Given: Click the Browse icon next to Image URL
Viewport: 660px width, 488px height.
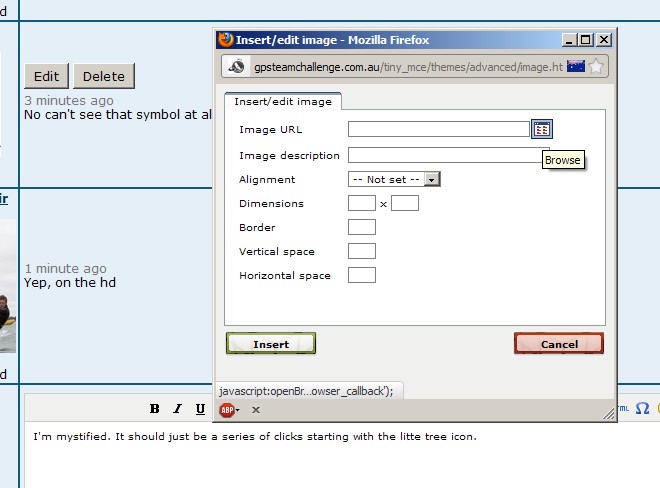Looking at the screenshot, I should point(541,129).
